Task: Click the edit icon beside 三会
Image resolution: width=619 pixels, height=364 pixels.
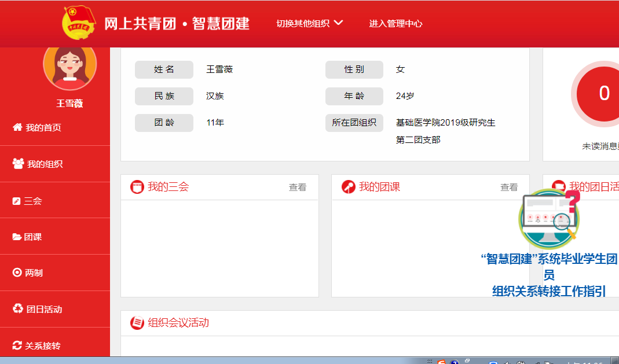Action: 16,201
